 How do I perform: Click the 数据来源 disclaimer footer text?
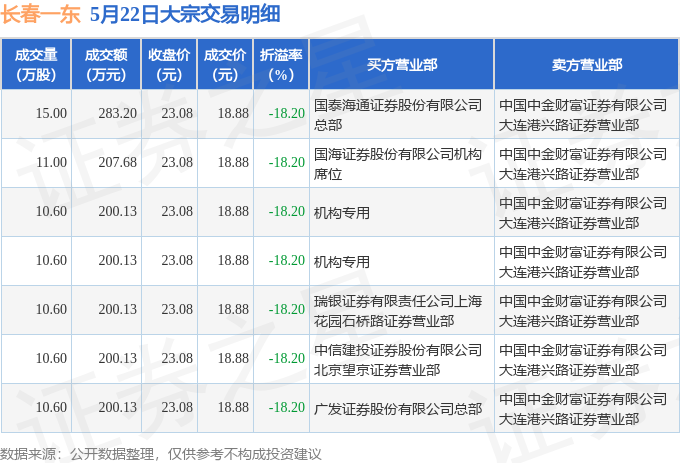[161, 454]
